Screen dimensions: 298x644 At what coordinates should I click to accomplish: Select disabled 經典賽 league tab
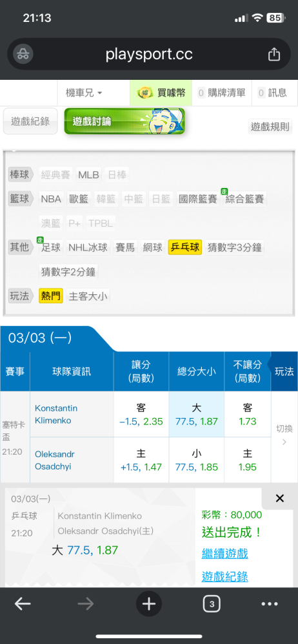(56, 175)
